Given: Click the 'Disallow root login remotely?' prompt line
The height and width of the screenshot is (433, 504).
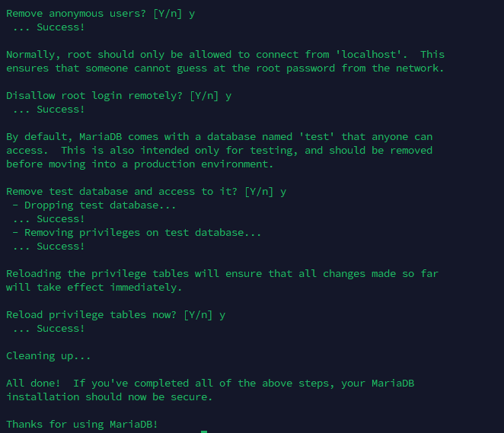Looking at the screenshot, I should [119, 96].
